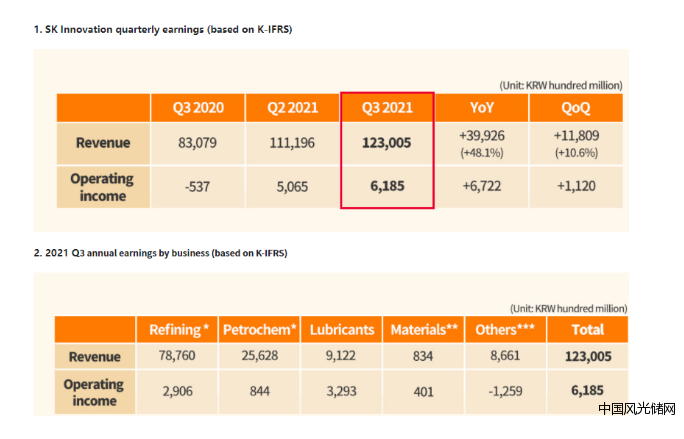Image resolution: width=684 pixels, height=439 pixels.
Task: Click the heading '1. SK Innovation quarterly earnings'
Action: tap(163, 30)
